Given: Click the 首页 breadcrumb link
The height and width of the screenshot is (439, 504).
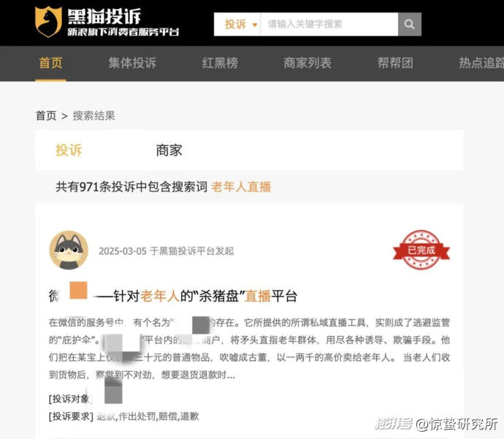Looking at the screenshot, I should [46, 115].
